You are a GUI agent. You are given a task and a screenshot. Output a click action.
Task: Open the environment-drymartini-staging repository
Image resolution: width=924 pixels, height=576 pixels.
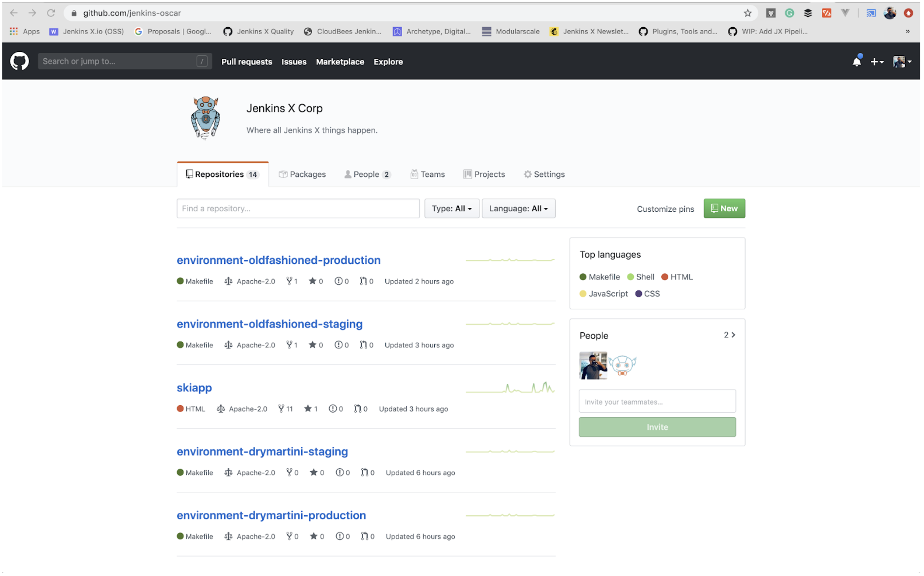[262, 451]
